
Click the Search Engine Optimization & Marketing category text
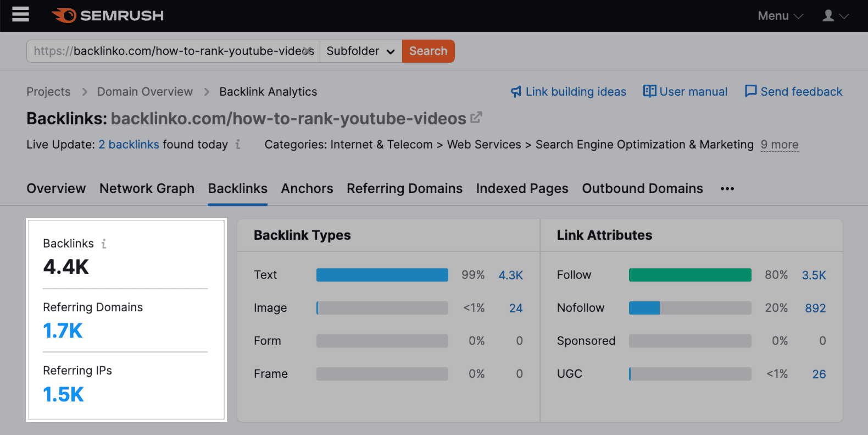(644, 145)
